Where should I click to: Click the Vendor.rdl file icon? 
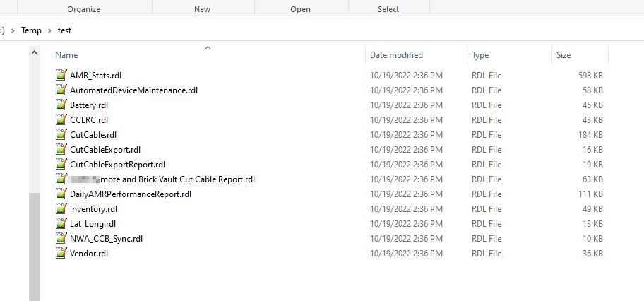point(61,253)
